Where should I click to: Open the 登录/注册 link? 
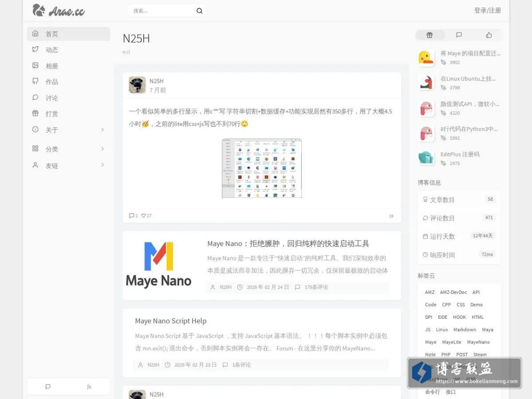point(488,10)
